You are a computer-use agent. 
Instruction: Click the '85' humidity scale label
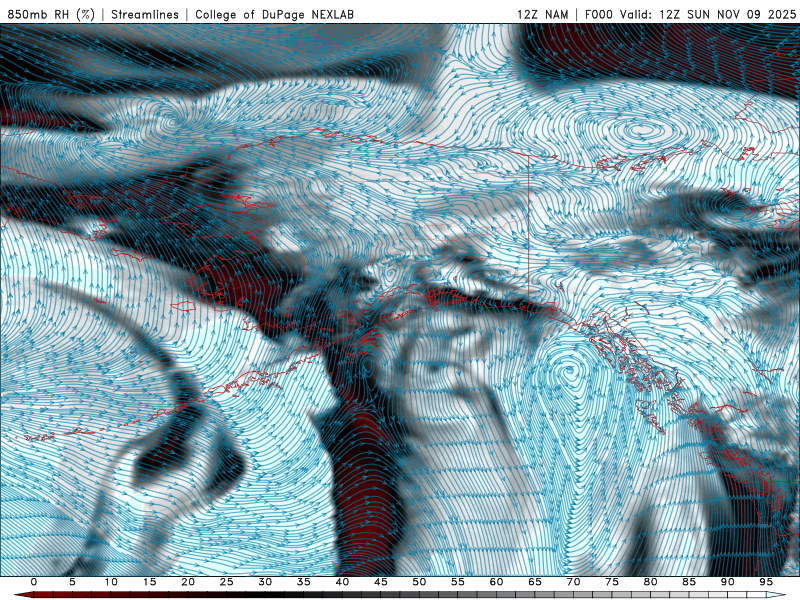click(689, 582)
